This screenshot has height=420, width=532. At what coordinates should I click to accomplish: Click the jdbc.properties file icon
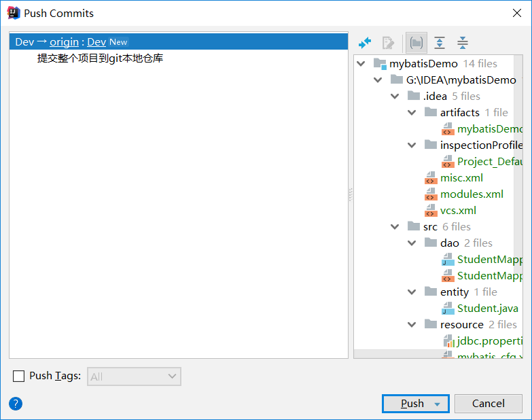(449, 341)
